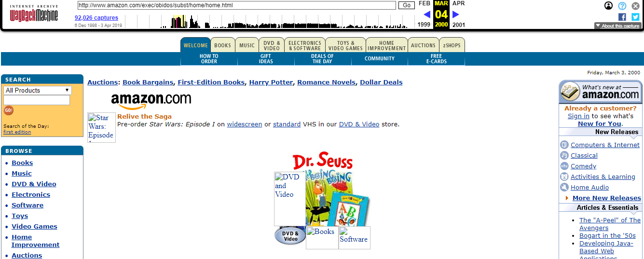Open the Wayback Machine Twitter share icon

tap(635, 17)
